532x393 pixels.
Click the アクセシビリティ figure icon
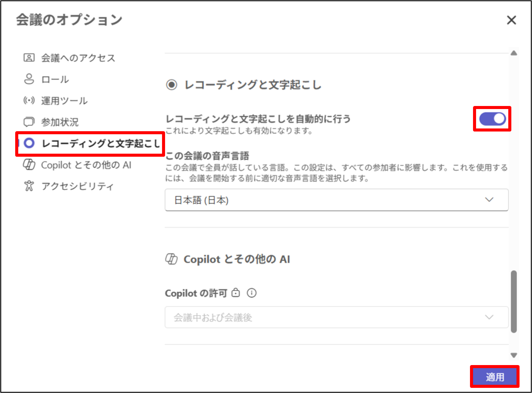29,186
